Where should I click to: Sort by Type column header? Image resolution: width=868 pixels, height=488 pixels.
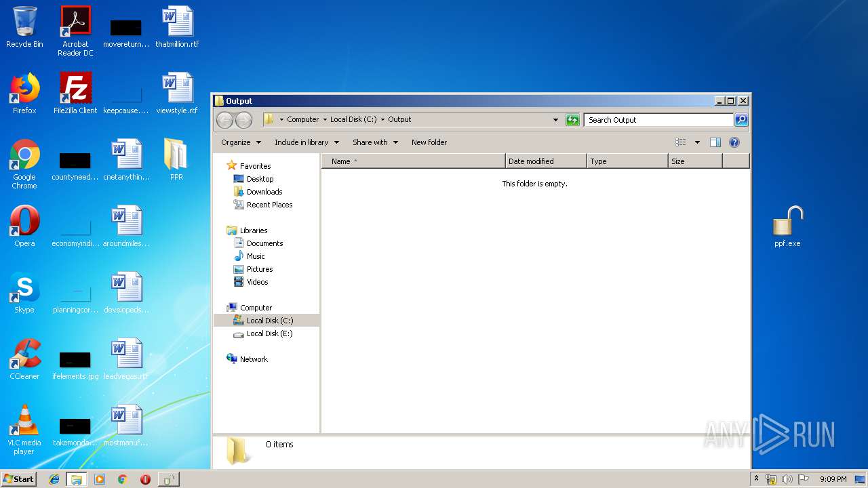[627, 161]
